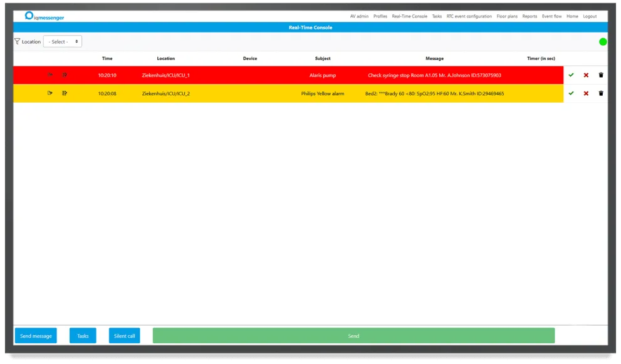Select the 10:20:10 time cell
This screenshot has height=364, width=621.
click(x=107, y=75)
